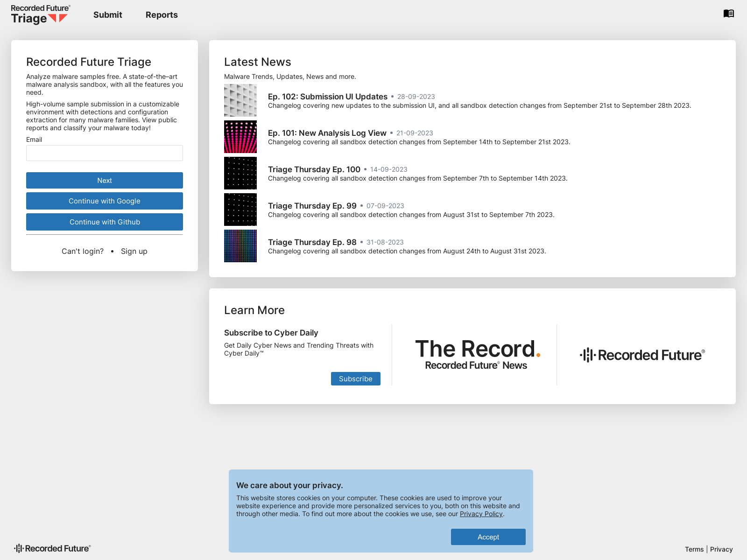This screenshot has height=560, width=747.
Task: Click the Learn More heading
Action: pos(254,310)
